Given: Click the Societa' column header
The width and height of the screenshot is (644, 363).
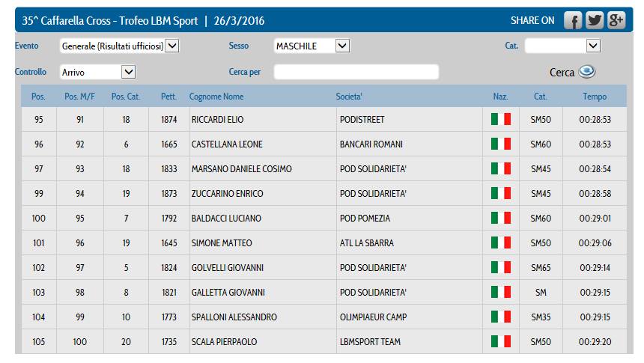Looking at the screenshot, I should tap(349, 97).
